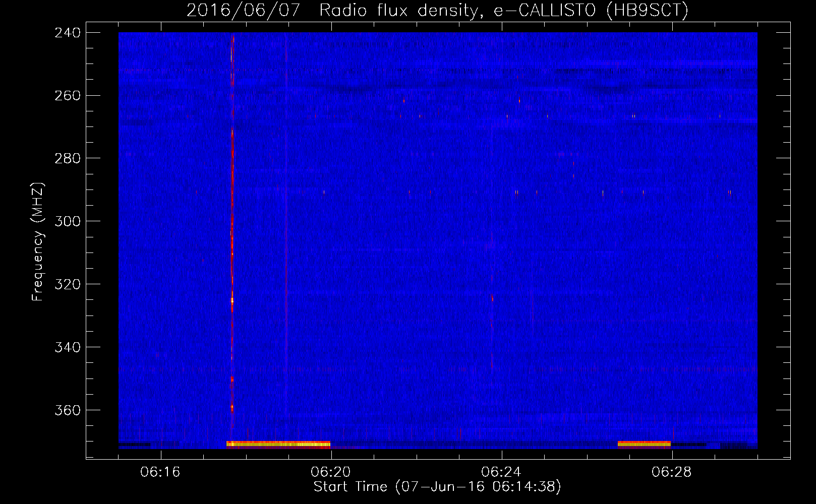
Task: Click the 280 frequency tick label
Action: tap(68, 159)
